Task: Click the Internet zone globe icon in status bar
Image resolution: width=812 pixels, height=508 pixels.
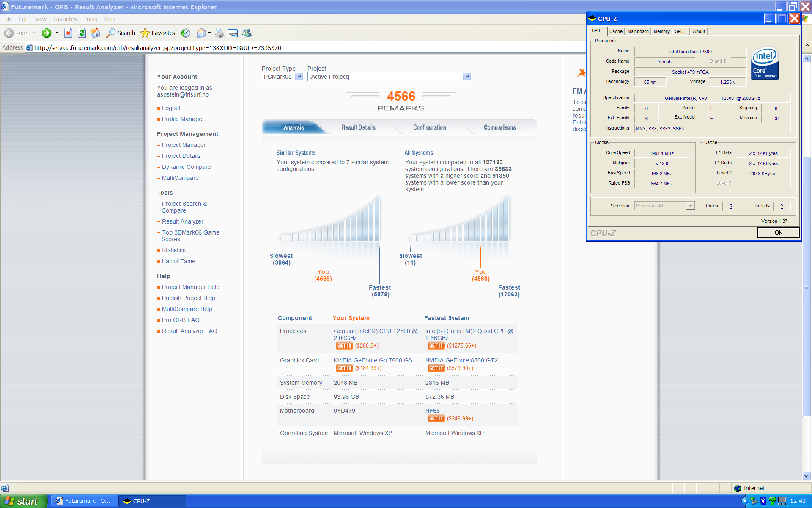Action: 738,488
